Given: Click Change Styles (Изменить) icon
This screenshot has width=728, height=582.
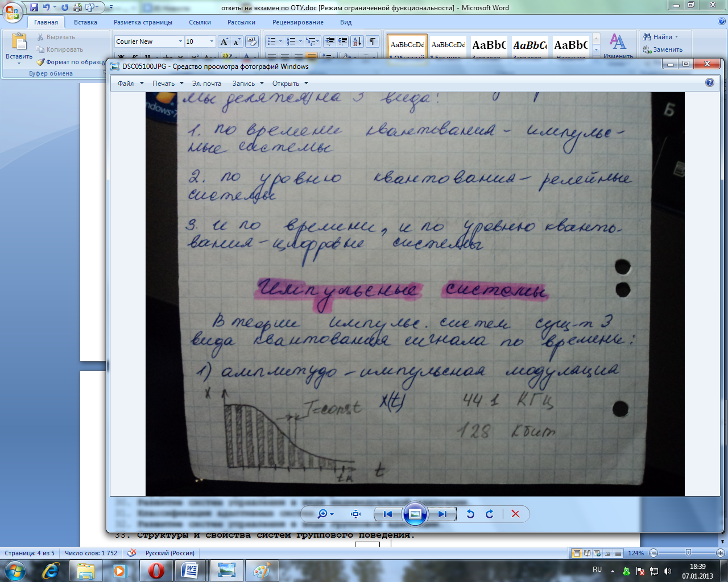Looking at the screenshot, I should (618, 45).
